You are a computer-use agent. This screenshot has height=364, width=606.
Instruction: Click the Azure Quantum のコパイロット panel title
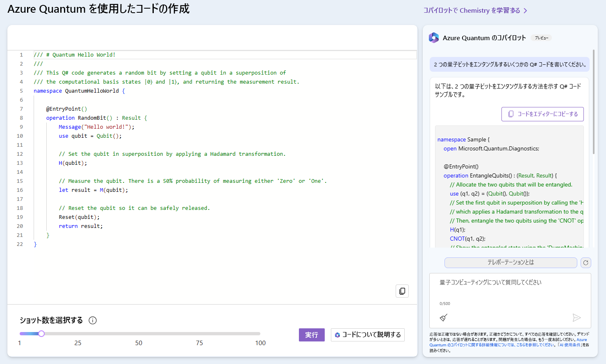click(484, 38)
